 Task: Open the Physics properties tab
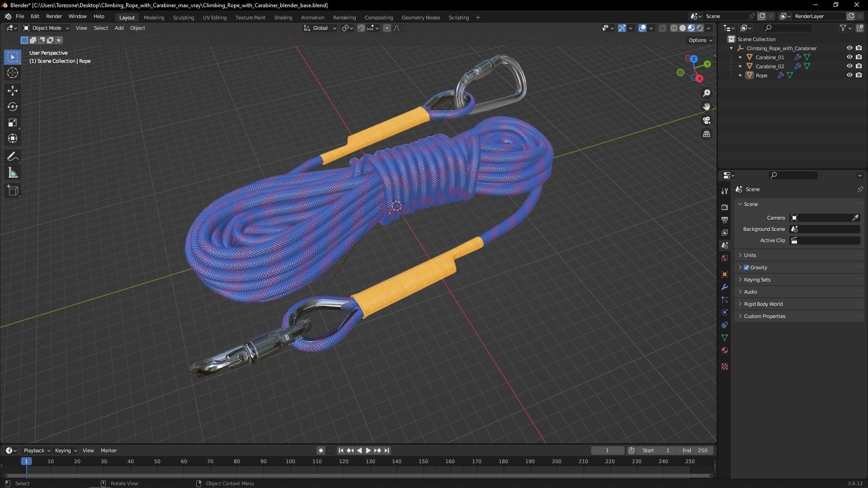click(x=725, y=312)
